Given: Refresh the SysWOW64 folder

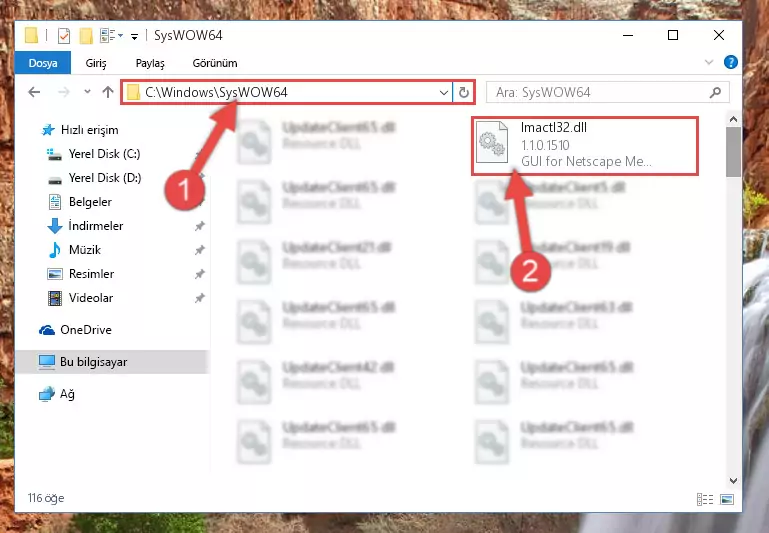Looking at the screenshot, I should point(463,92).
